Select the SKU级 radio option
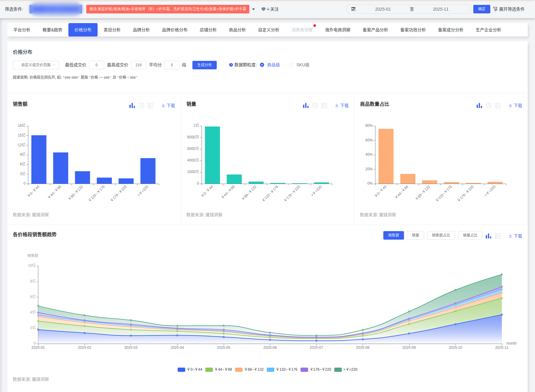The width and height of the screenshot is (535, 392). point(291,65)
